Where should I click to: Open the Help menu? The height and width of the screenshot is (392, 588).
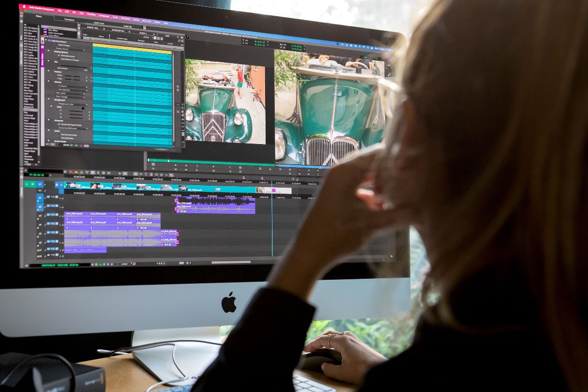[166, 23]
